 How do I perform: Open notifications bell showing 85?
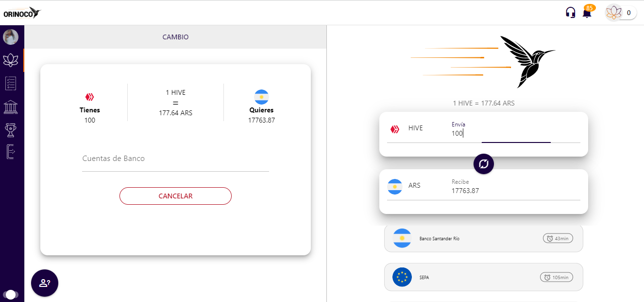coord(587,12)
